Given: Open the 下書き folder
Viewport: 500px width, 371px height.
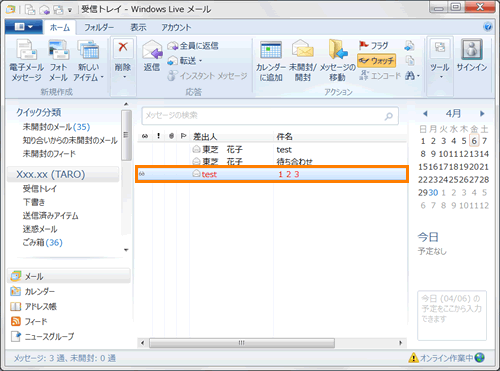Looking at the screenshot, I should click(34, 202).
